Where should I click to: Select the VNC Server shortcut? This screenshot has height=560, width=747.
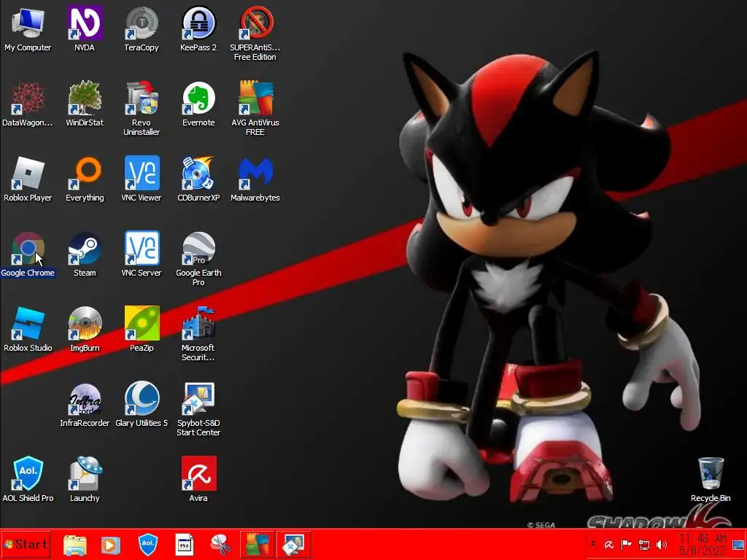click(x=142, y=254)
